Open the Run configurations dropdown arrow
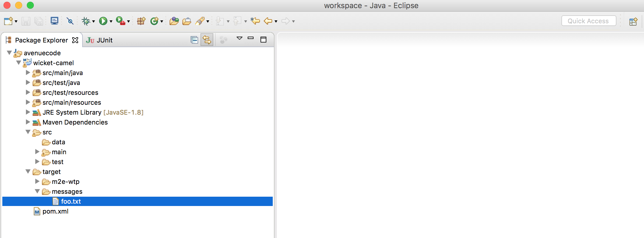 click(x=111, y=21)
